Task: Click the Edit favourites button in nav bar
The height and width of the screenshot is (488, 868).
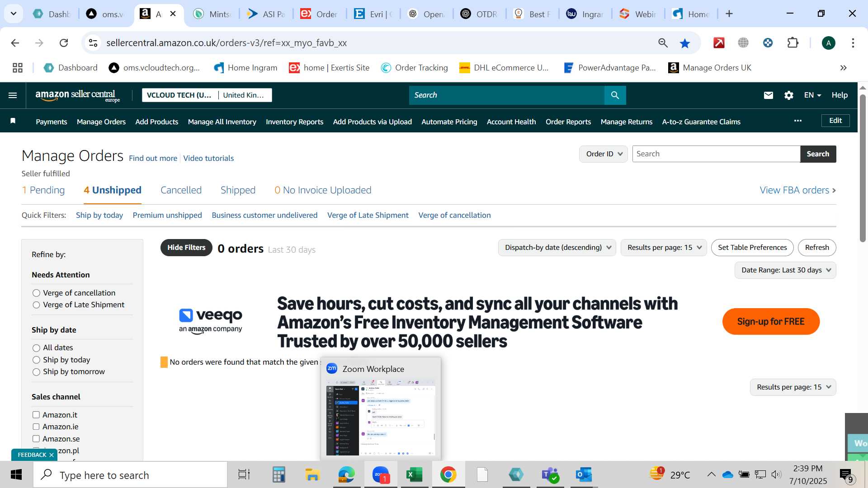Action: (x=835, y=121)
